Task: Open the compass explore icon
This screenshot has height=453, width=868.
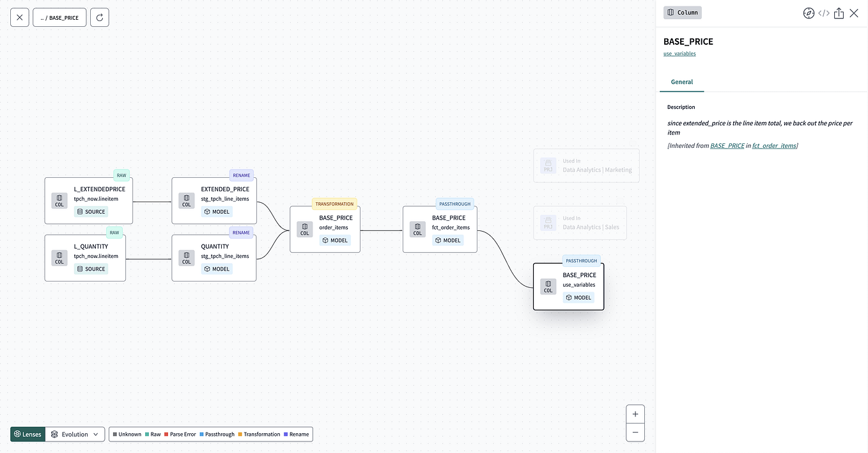Action: point(809,13)
